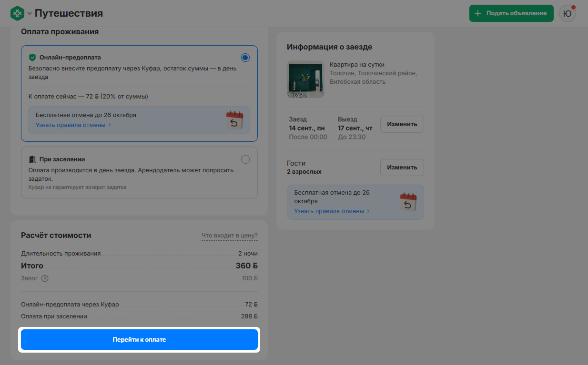This screenshot has width=588, height=365.
Task: Click the calendar icon in the check-in info panel
Action: pos(408,202)
